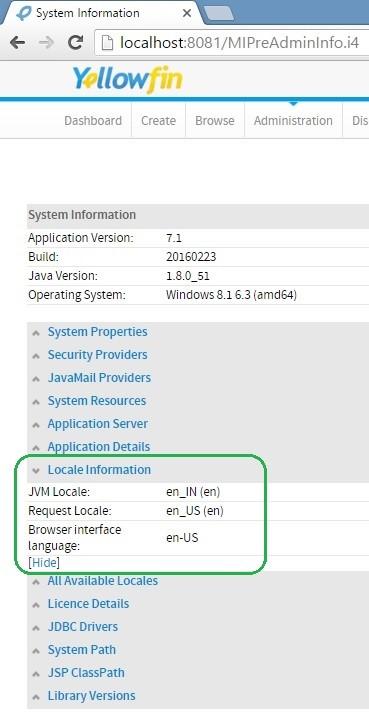Expand System Properties arrow
The height and width of the screenshot is (720, 369).
point(36,333)
